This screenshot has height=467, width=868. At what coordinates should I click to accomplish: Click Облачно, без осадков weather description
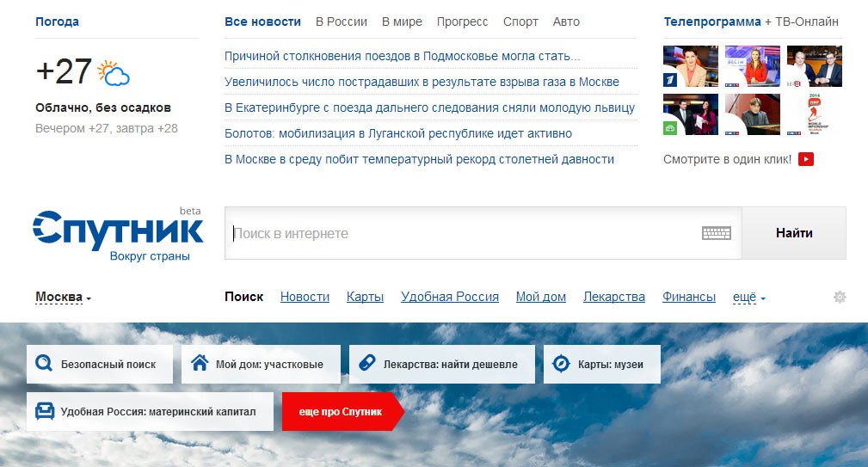pos(103,108)
